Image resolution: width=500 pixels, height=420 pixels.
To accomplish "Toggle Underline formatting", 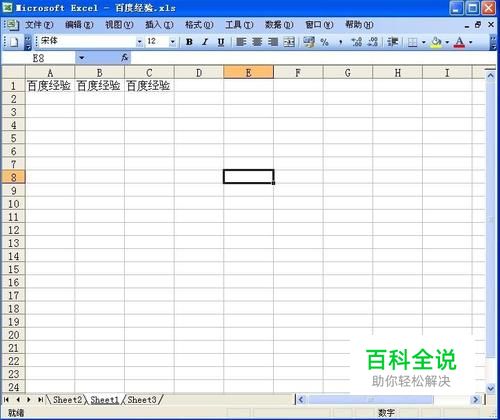I will (221, 42).
